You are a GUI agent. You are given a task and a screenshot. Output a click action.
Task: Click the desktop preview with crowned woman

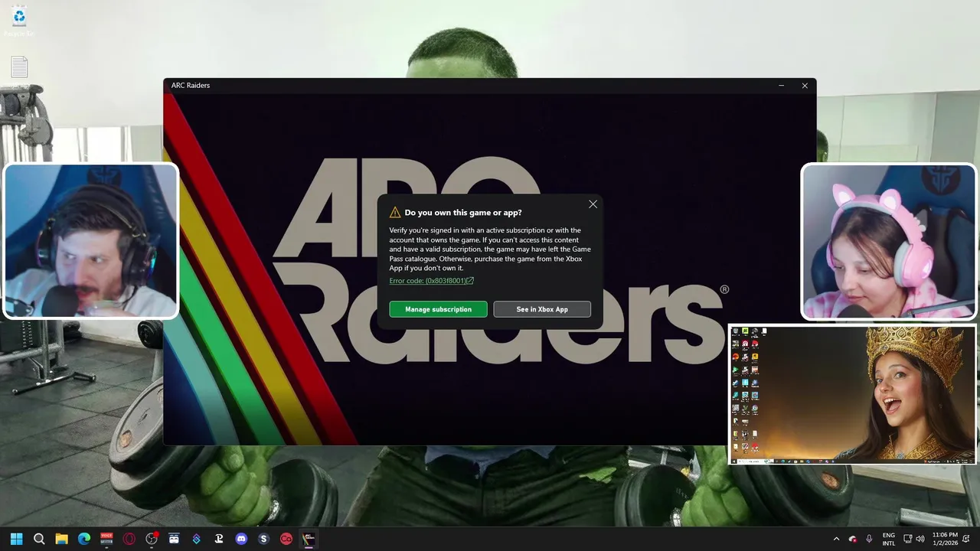tap(853, 394)
